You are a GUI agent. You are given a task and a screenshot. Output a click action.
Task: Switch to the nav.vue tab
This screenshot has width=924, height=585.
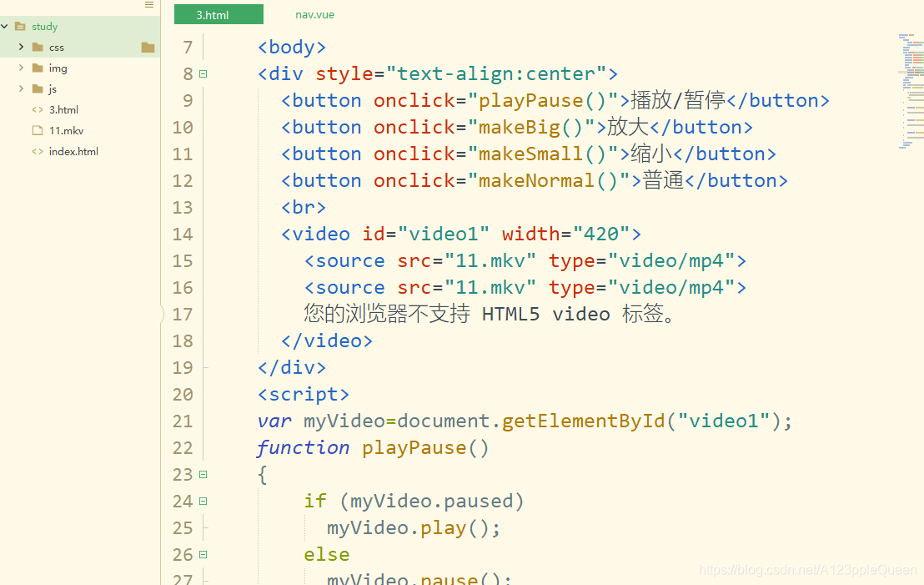coord(314,14)
